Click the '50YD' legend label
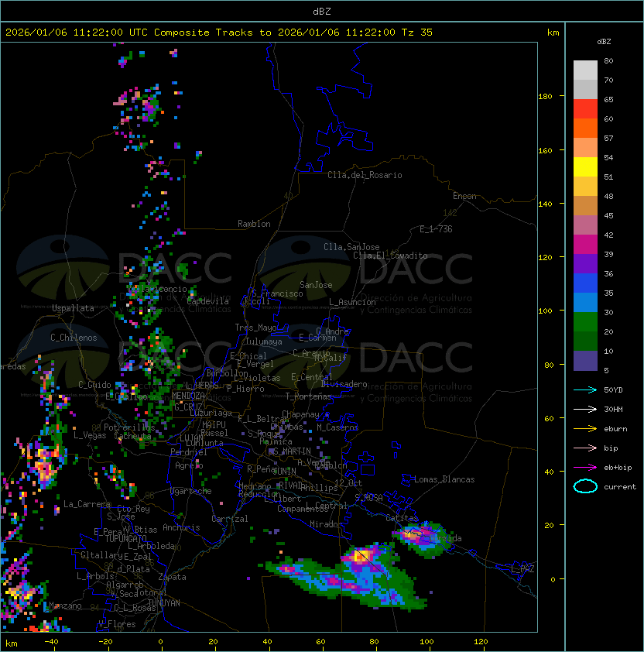Screen dimensions: 644x652 (613, 390)
